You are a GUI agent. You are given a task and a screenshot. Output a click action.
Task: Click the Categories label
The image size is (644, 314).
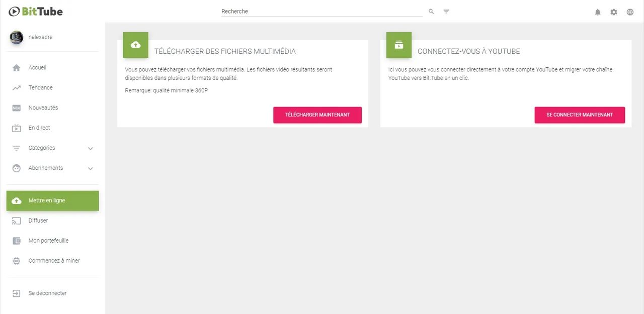click(42, 148)
